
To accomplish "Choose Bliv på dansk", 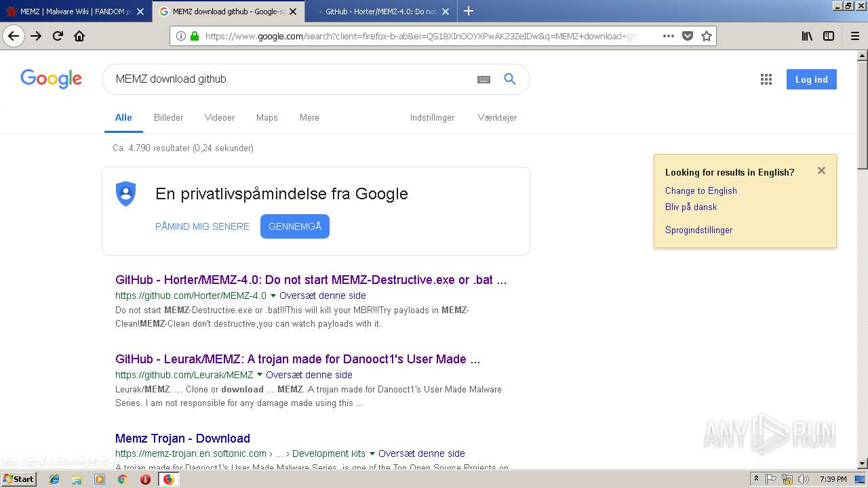I will click(691, 207).
